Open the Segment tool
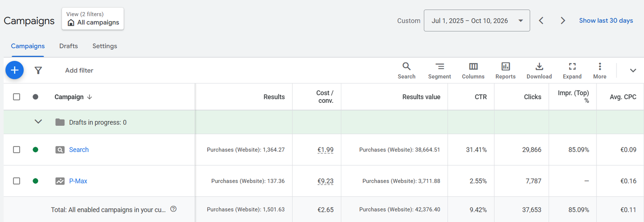Screen dimensions: 644x222 (x=440, y=71)
